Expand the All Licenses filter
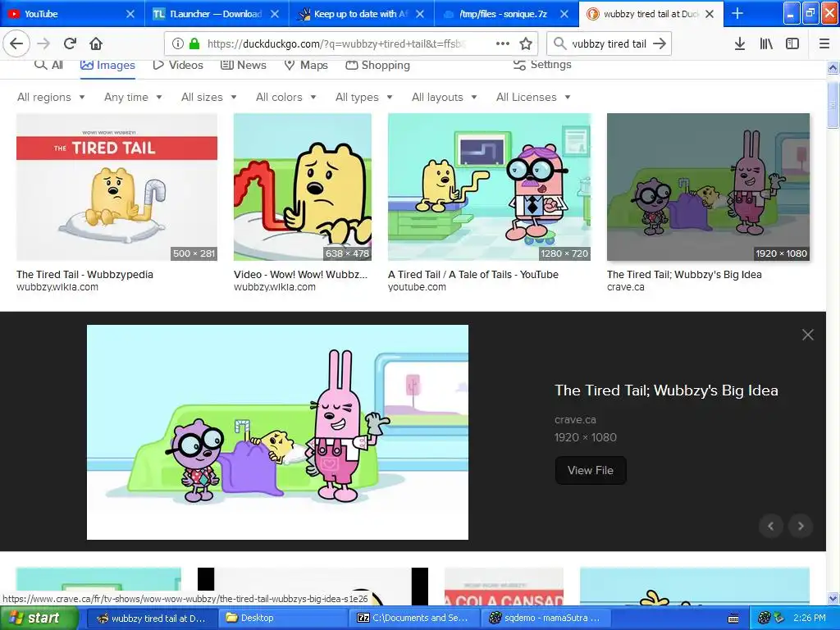Viewport: 840px width, 630px height. pyautogui.click(x=533, y=97)
